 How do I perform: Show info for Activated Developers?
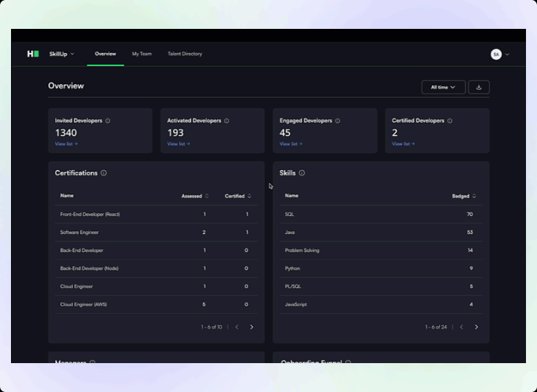pyautogui.click(x=227, y=121)
